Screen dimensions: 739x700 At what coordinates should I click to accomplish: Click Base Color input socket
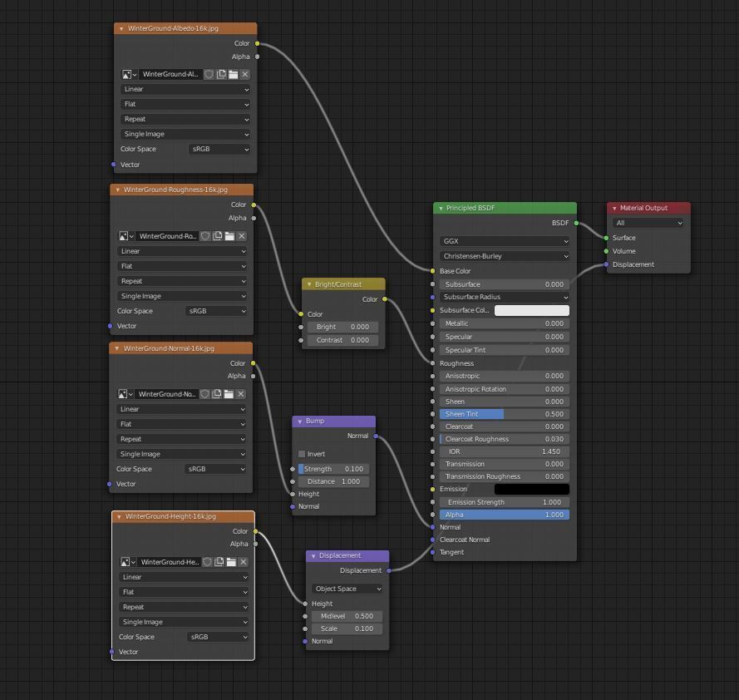pyautogui.click(x=432, y=271)
